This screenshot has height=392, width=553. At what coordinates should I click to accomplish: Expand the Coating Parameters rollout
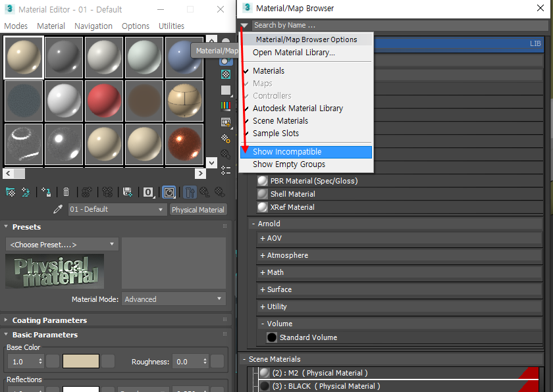click(x=6, y=320)
